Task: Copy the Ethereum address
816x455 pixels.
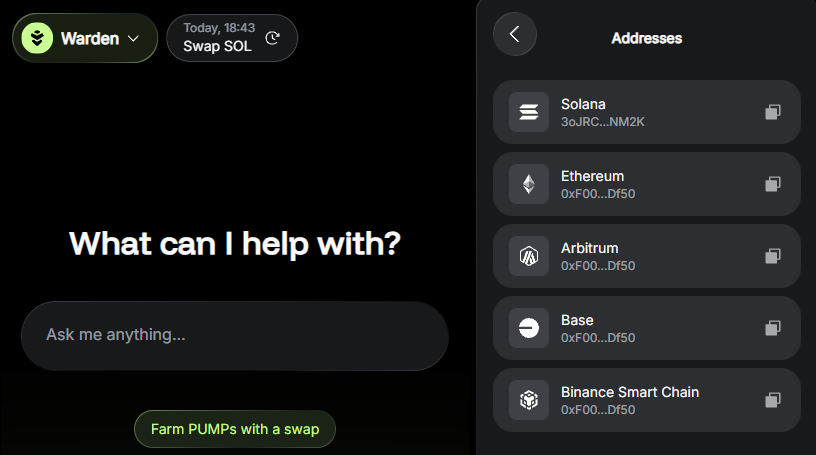Action: [772, 184]
